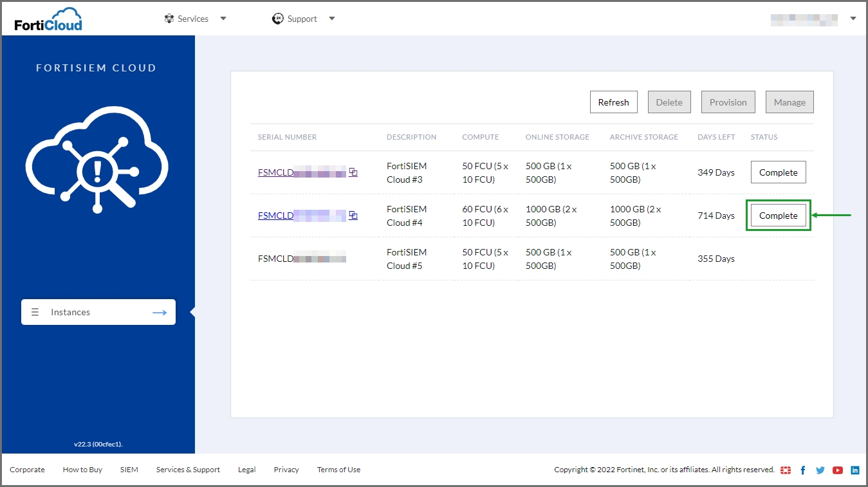The height and width of the screenshot is (487, 868).
Task: Click the Support 24-hour icon
Action: tap(278, 19)
